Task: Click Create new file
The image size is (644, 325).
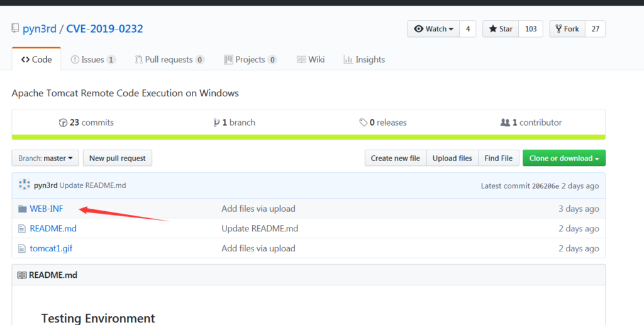Action: tap(396, 158)
